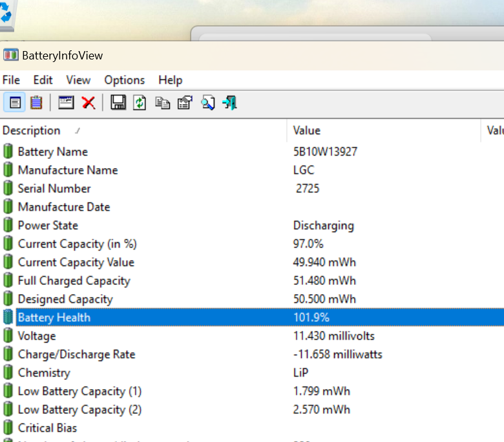The height and width of the screenshot is (442, 504).
Task: Click the red X delete toolbar icon
Action: [89, 103]
